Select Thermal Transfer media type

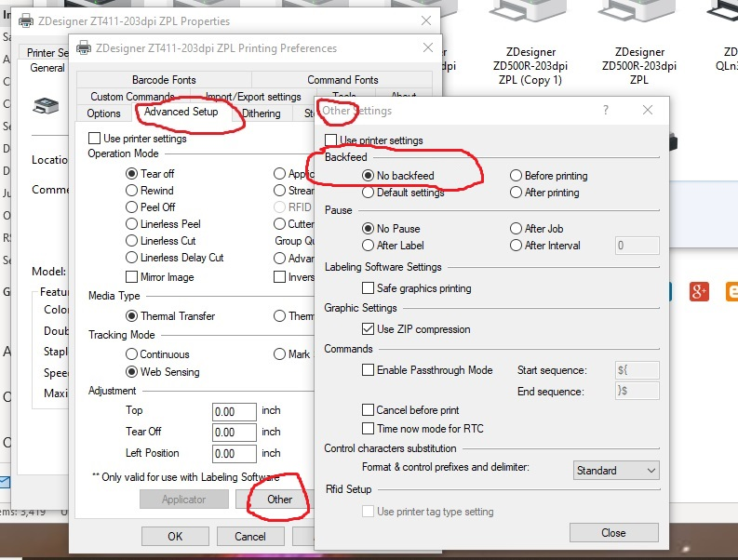[x=131, y=315]
